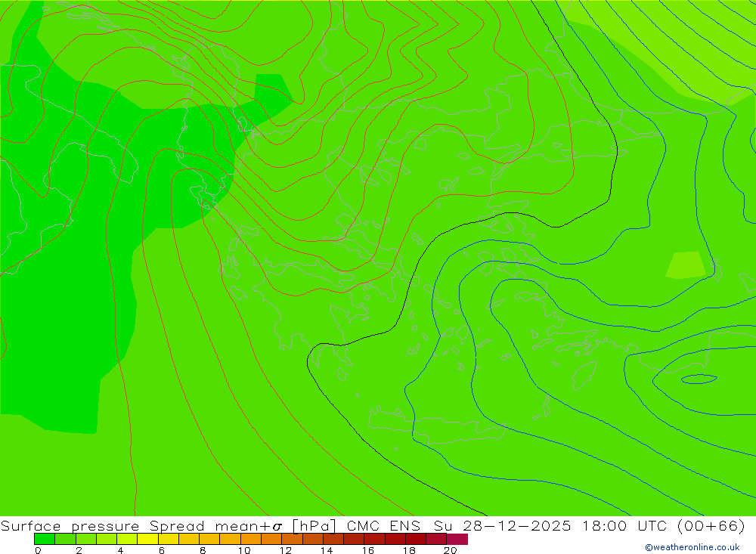Open the ©weatheronline.co.uk link
The width and height of the screenshot is (756, 554).
coord(692,547)
